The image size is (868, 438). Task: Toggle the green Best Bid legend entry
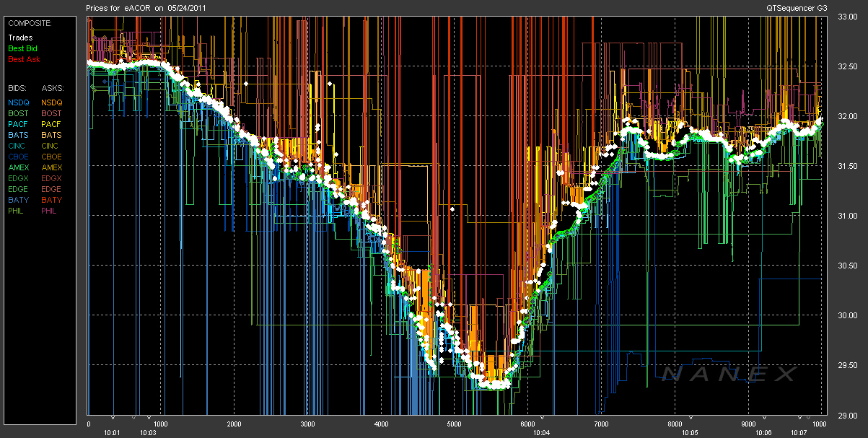[22, 48]
